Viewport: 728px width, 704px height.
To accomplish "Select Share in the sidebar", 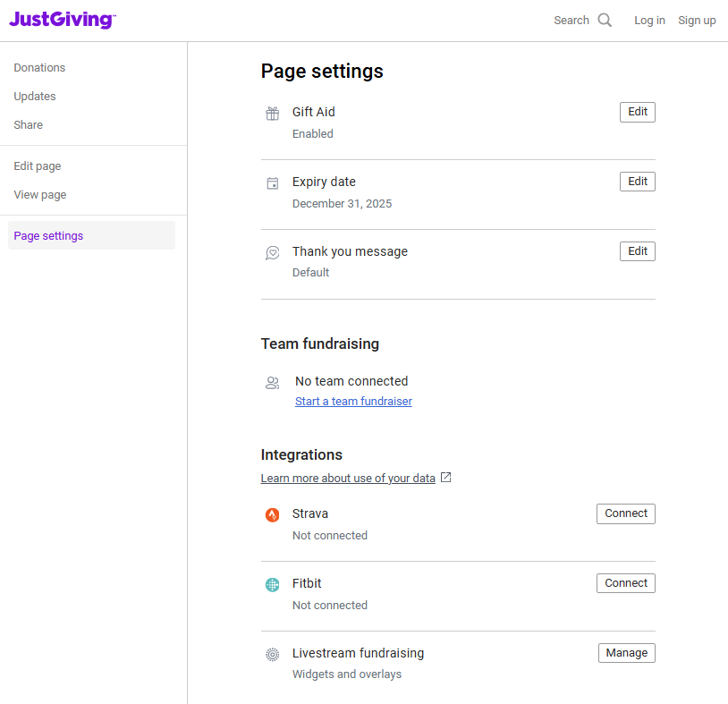I will click(29, 125).
